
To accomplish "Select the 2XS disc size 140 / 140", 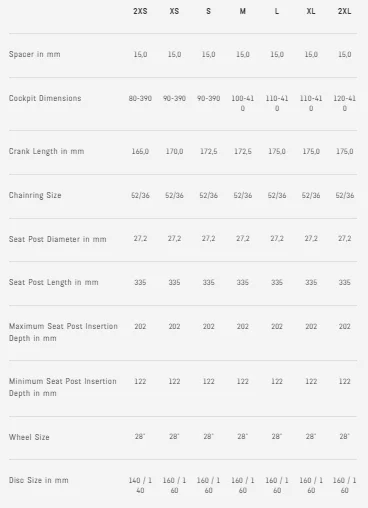I will click(140, 485).
